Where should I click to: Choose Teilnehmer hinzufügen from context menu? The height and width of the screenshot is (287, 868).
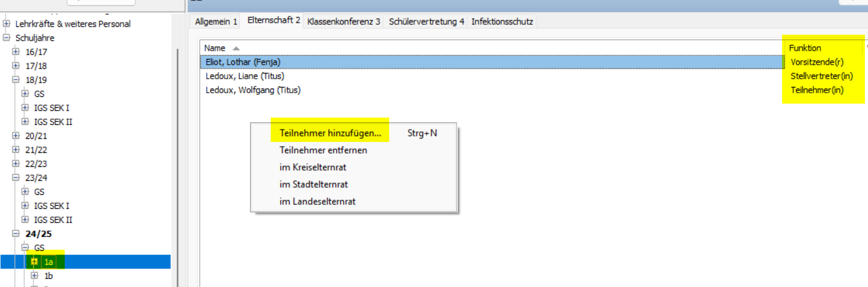pos(330,133)
